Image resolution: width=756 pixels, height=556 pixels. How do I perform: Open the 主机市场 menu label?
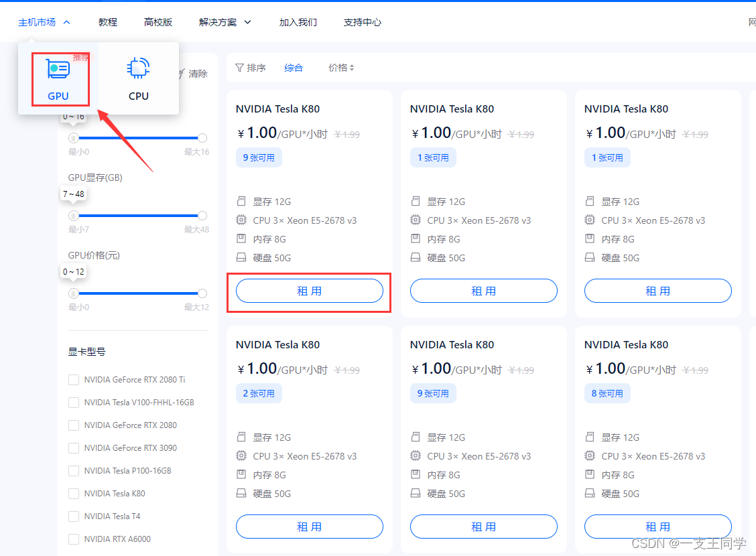pos(37,22)
